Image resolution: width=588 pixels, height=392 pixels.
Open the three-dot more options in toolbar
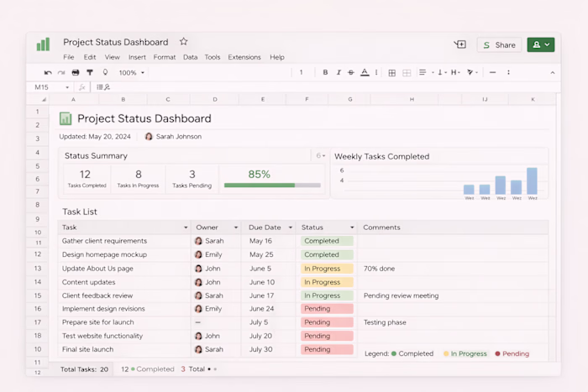(x=508, y=72)
